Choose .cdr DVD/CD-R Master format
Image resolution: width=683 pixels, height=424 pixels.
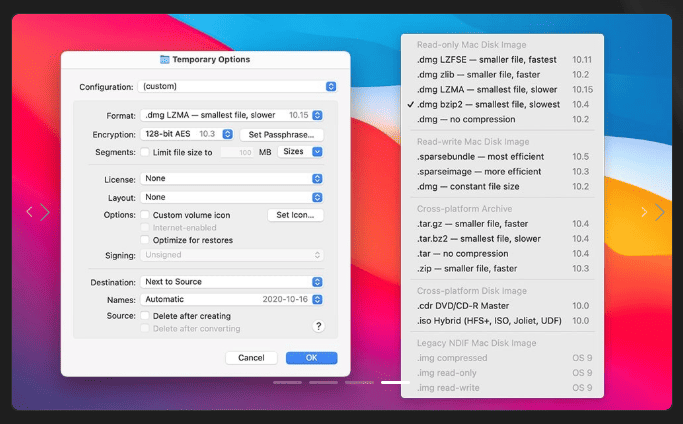coord(502,305)
